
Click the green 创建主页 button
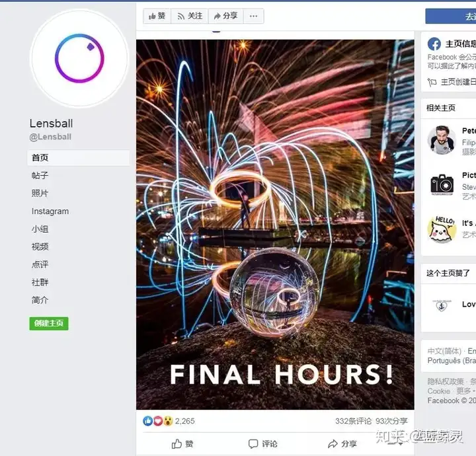click(x=49, y=323)
